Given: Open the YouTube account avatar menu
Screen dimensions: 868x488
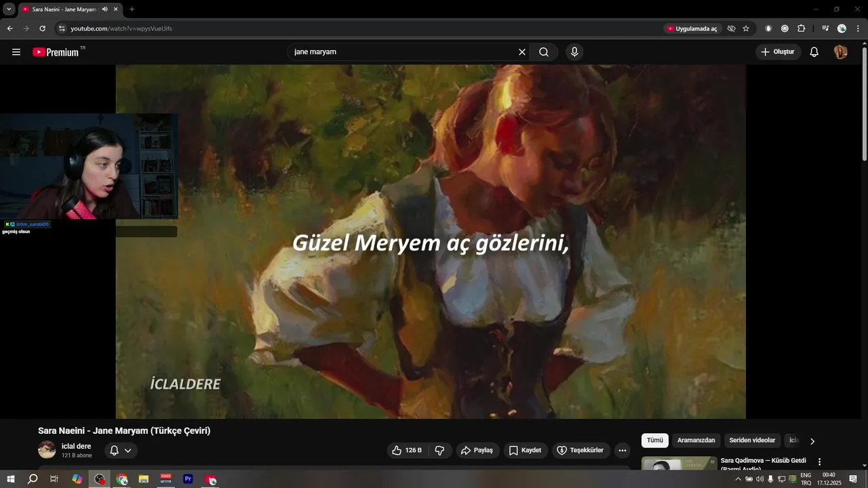Looking at the screenshot, I should 841,52.
